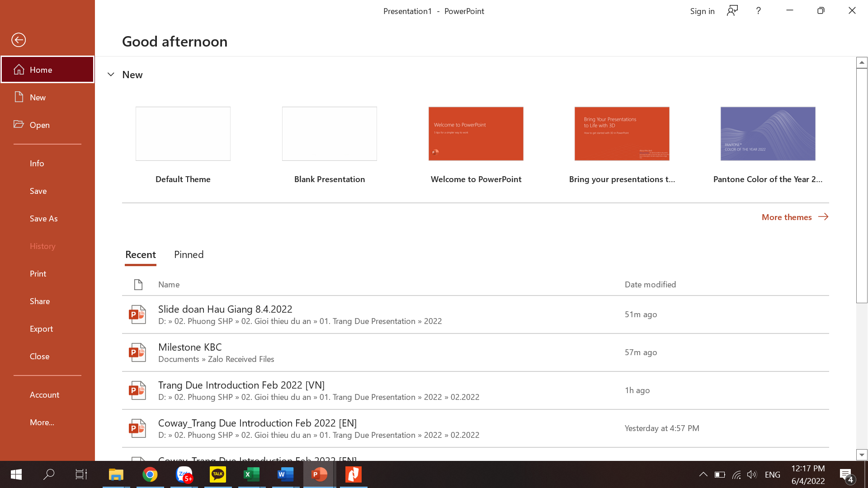Open Google Chrome from taskbar

tap(150, 474)
